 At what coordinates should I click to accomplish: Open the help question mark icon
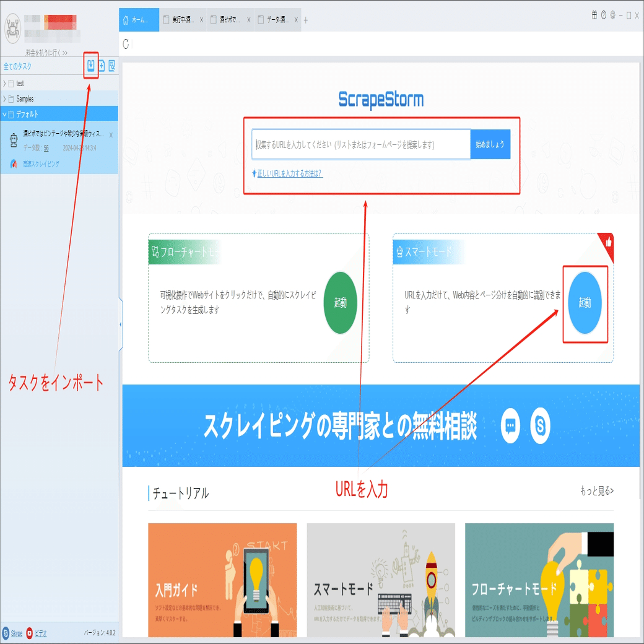604,15
